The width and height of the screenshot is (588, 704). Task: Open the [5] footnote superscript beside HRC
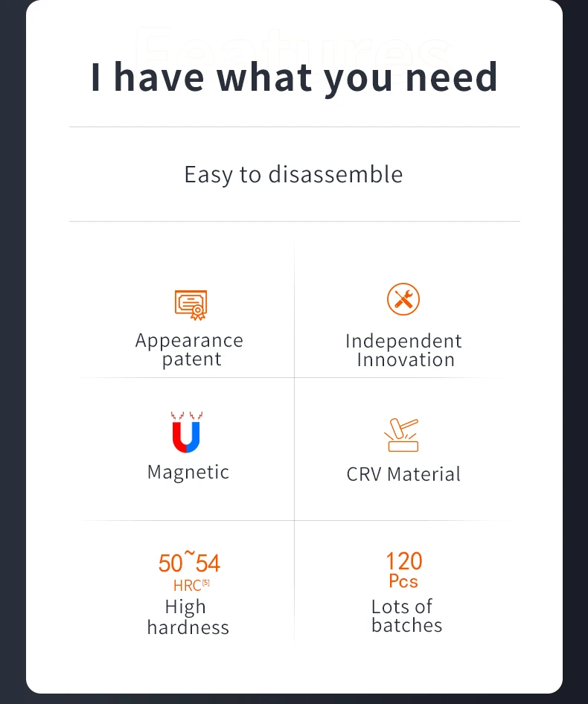tap(206, 583)
